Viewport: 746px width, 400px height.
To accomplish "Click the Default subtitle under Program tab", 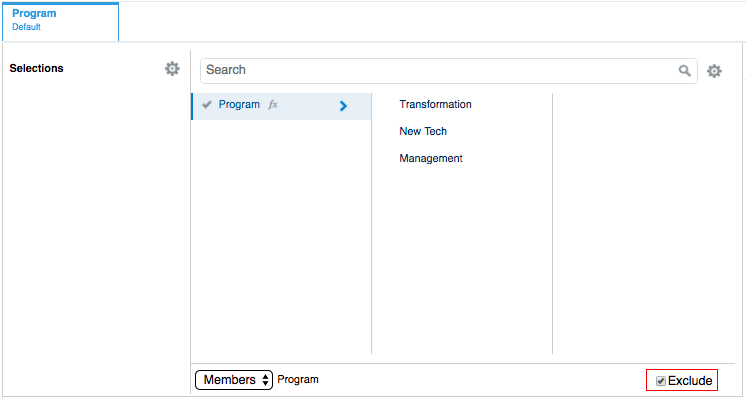I will pos(26,28).
